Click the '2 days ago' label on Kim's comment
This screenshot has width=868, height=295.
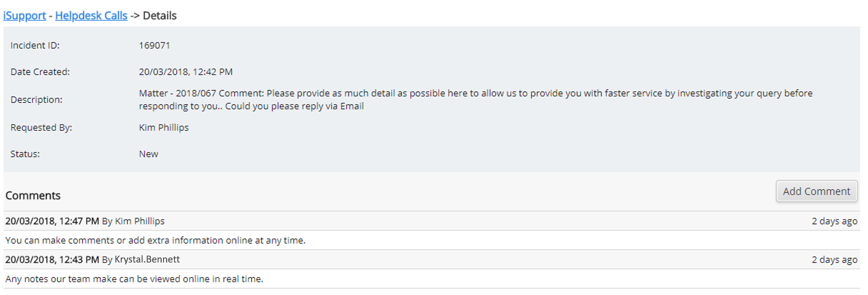[x=834, y=221]
